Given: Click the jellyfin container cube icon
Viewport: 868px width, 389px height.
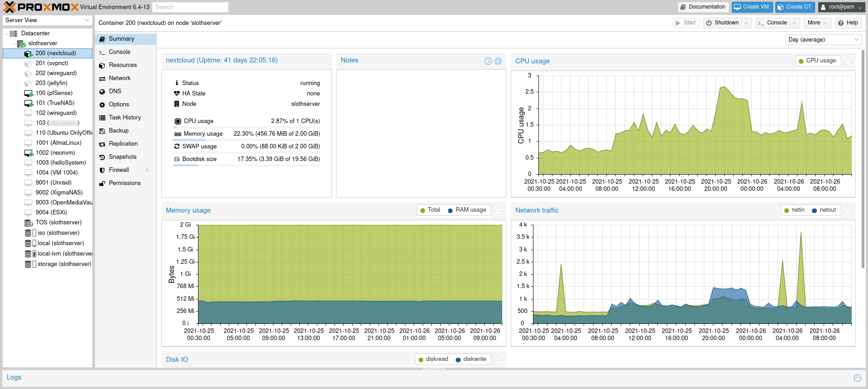Looking at the screenshot, I should click(x=28, y=83).
